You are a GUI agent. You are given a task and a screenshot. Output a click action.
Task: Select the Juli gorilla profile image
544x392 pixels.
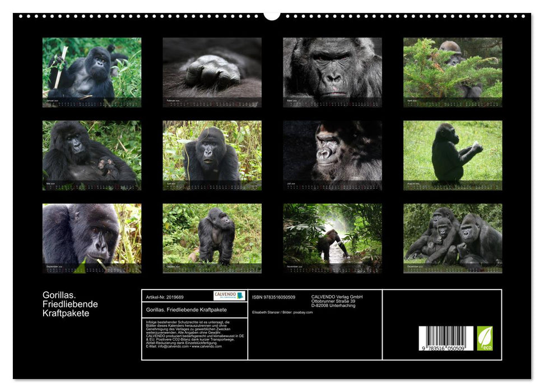(x=333, y=154)
